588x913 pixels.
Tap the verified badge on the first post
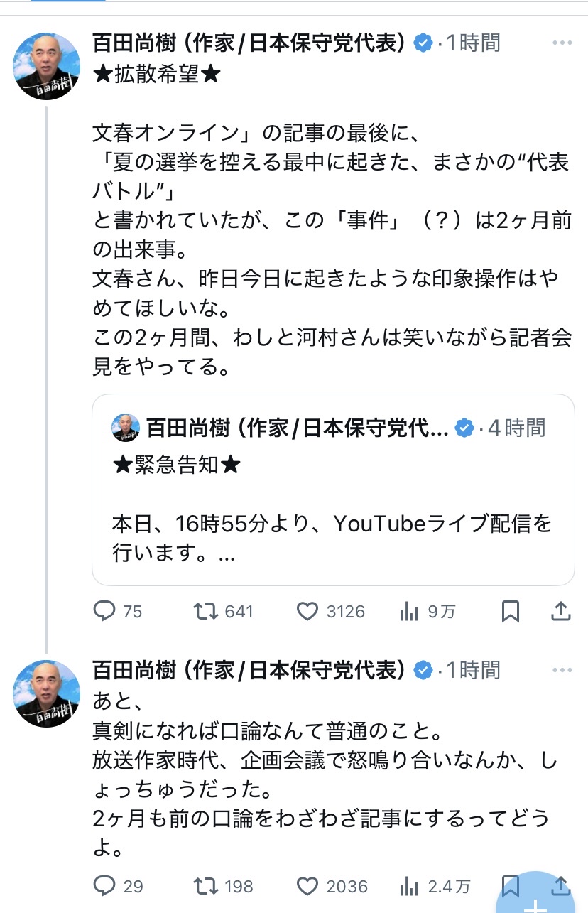424,43
